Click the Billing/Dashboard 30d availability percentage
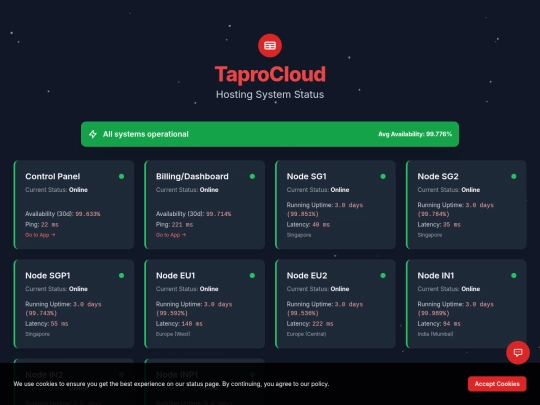 219,214
